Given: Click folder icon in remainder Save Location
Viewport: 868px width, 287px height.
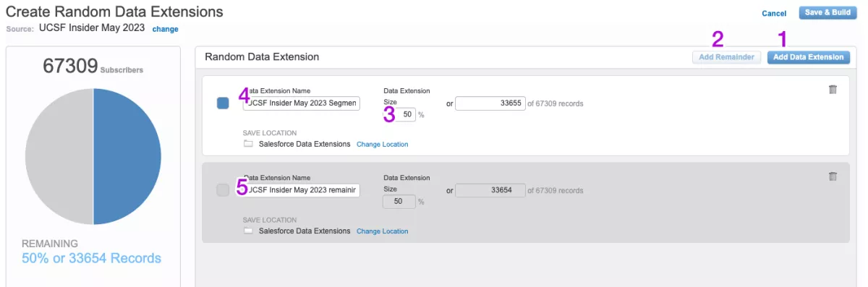Looking at the screenshot, I should click(x=248, y=231).
